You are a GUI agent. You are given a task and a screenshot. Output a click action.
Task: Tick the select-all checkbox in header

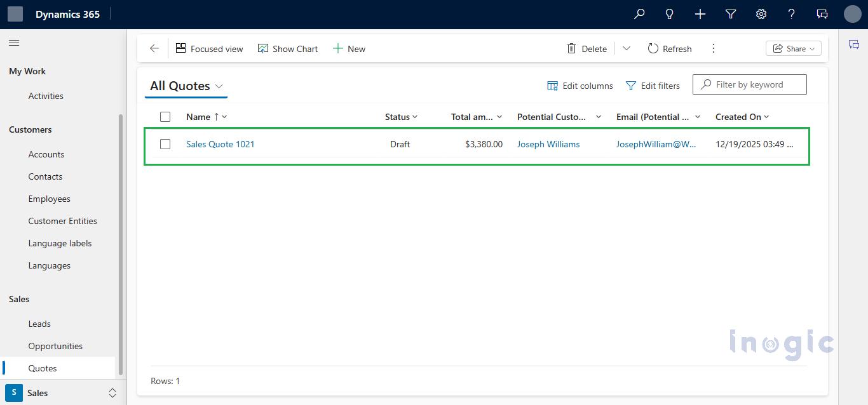(165, 117)
